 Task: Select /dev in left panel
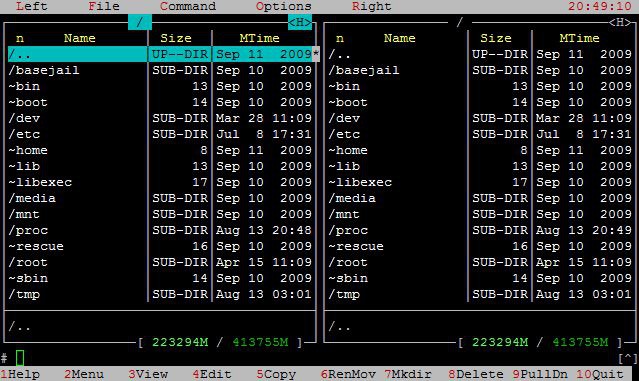click(x=160, y=118)
